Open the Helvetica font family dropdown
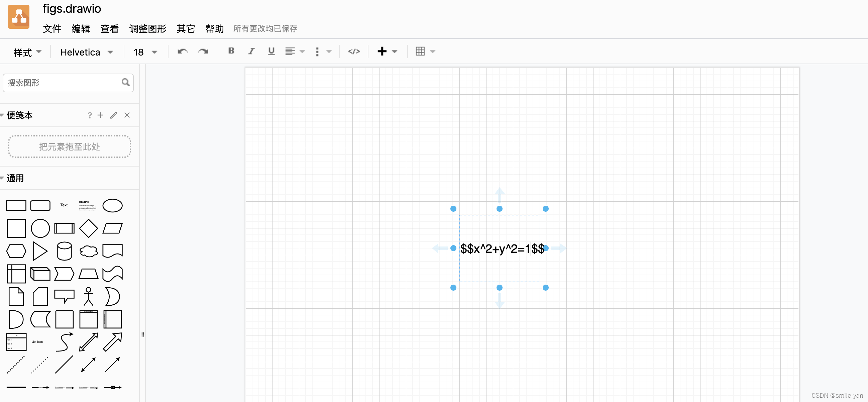Screen dimensions: 868x402 pos(86,52)
